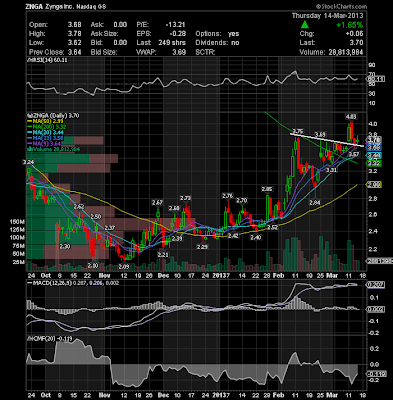The image size is (393, 400).
Task: Click the Last 249 shrs entry
Action: (161, 43)
